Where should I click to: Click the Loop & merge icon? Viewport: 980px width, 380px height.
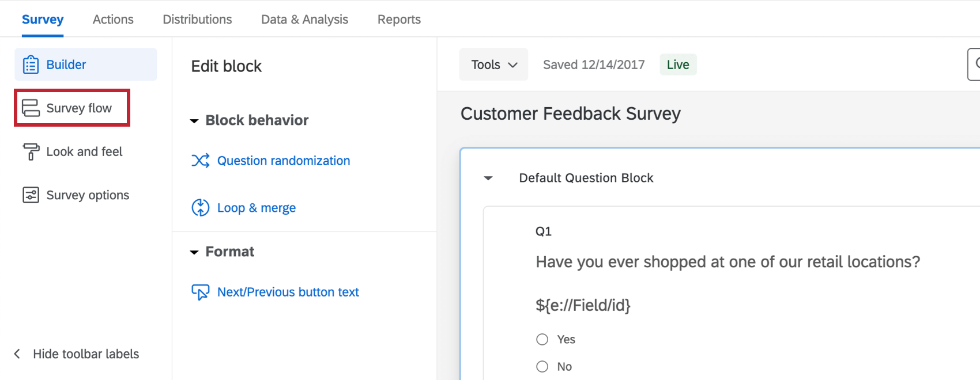(201, 208)
